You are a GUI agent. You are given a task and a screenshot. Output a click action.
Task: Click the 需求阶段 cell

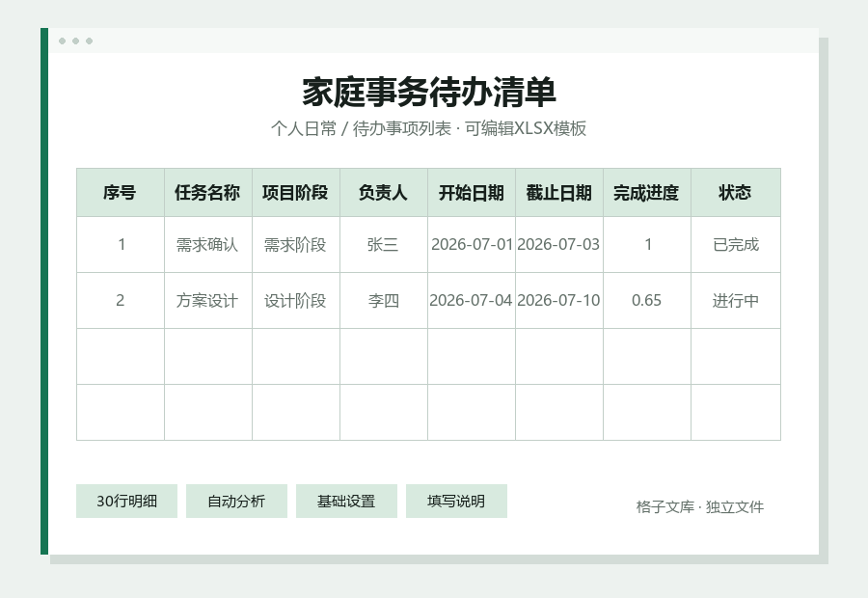pyautogui.click(x=296, y=245)
